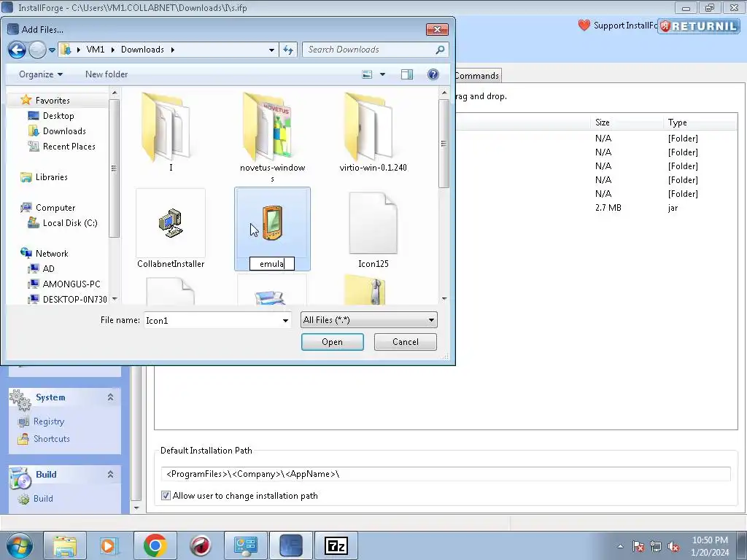Open Registry in InstallForge sidebar
Viewport: 747px width, 560px height.
tap(48, 421)
